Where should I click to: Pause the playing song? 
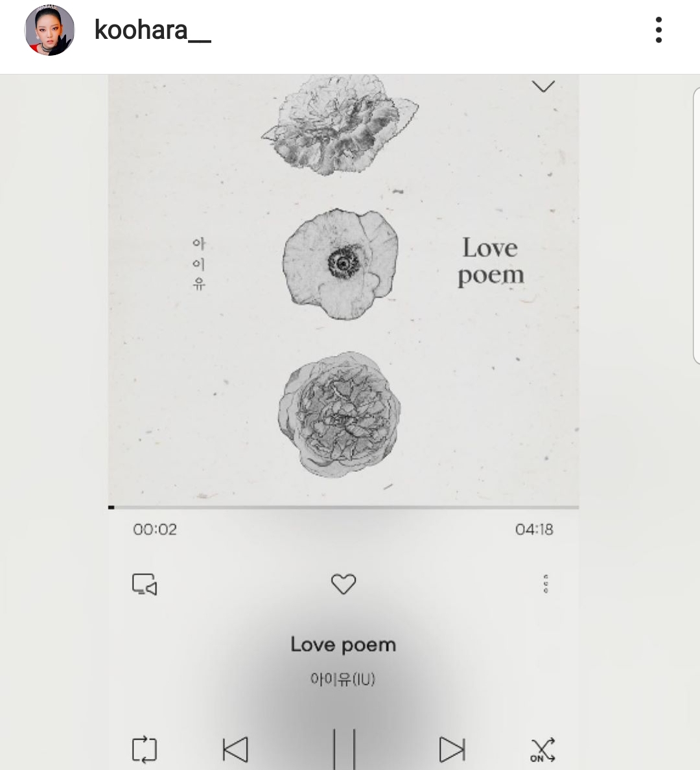[344, 749]
